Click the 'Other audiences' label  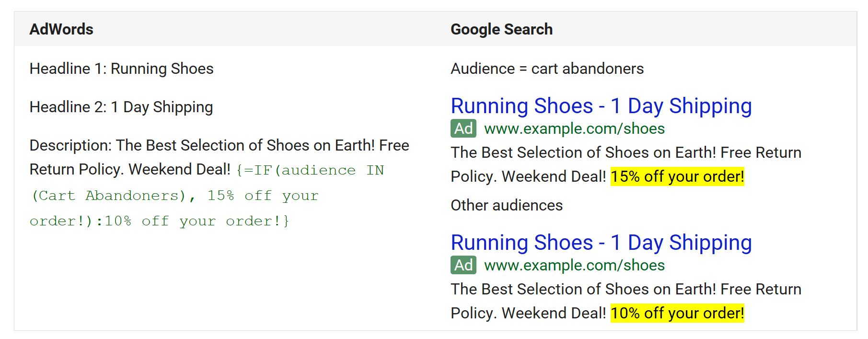click(507, 205)
